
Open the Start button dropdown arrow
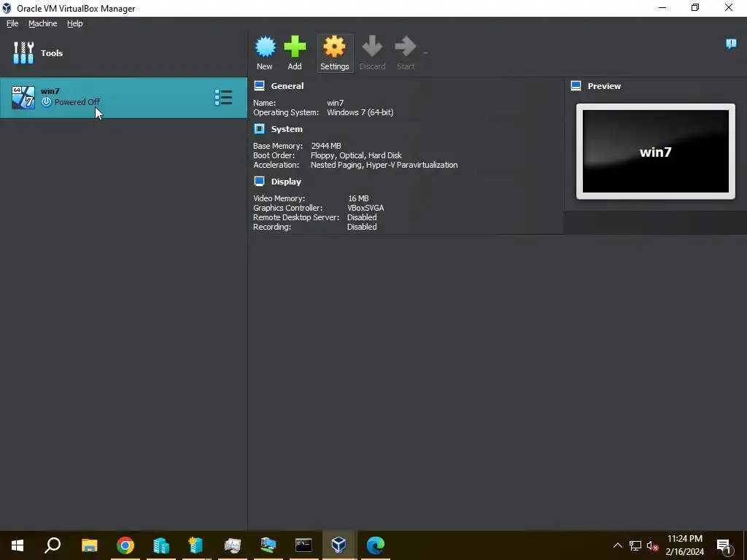pos(425,52)
